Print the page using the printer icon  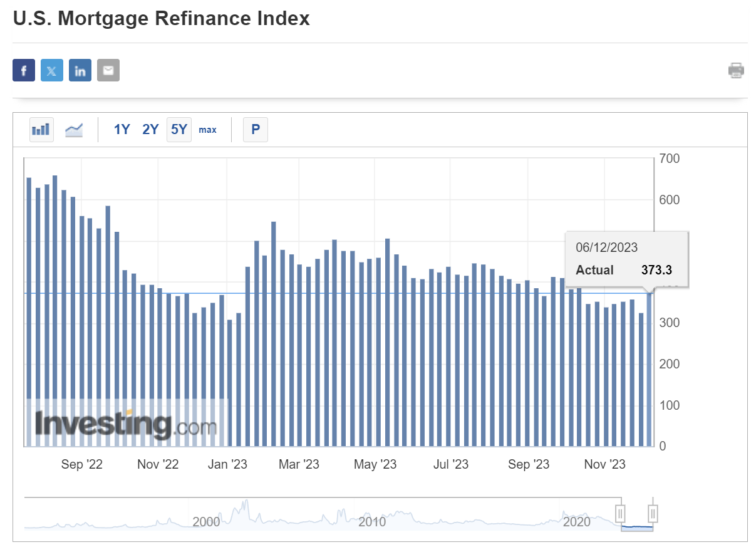[x=736, y=70]
